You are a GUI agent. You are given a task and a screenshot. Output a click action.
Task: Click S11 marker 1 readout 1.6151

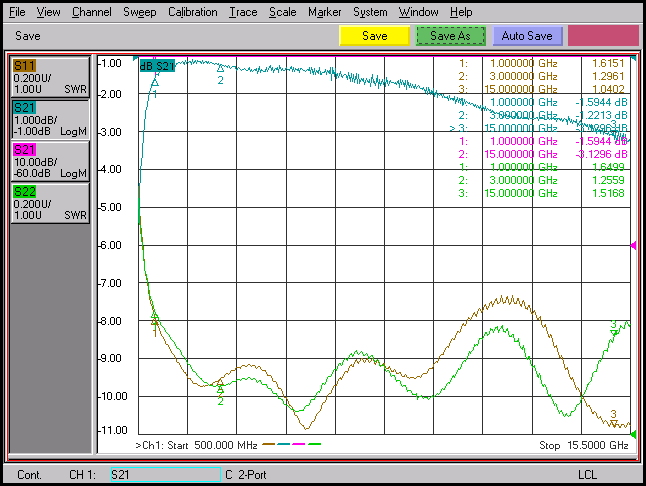pos(608,63)
